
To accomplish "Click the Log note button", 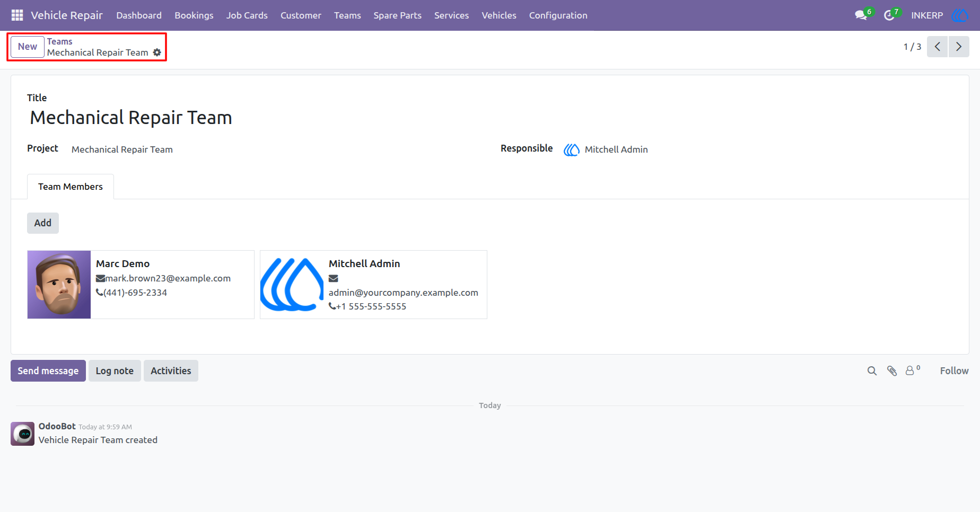I will (x=115, y=371).
